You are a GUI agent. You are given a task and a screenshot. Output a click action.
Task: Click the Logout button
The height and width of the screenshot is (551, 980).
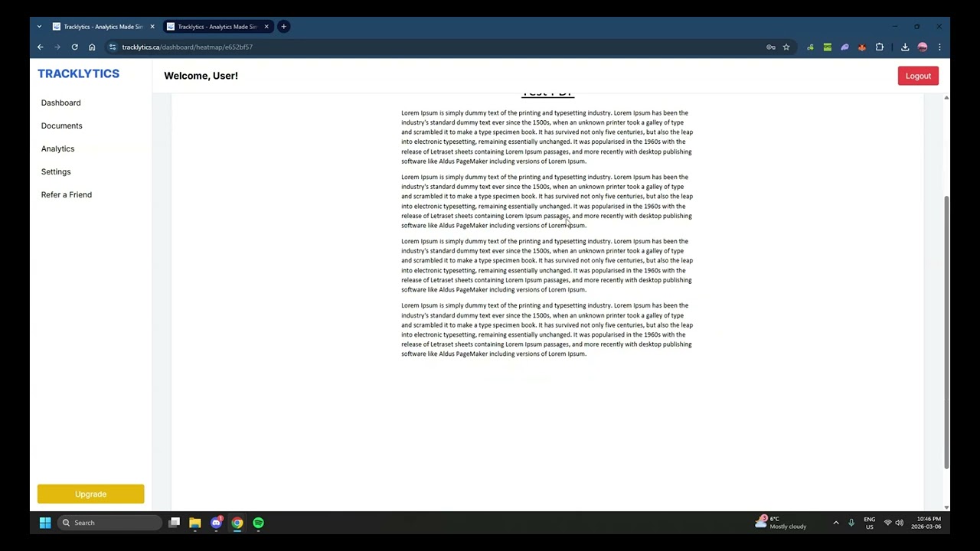pos(918,76)
